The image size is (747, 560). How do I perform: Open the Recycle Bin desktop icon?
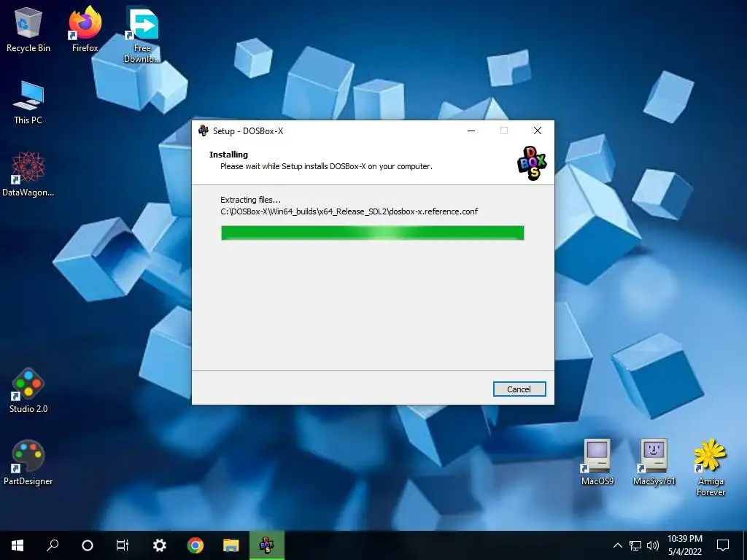coord(28,30)
